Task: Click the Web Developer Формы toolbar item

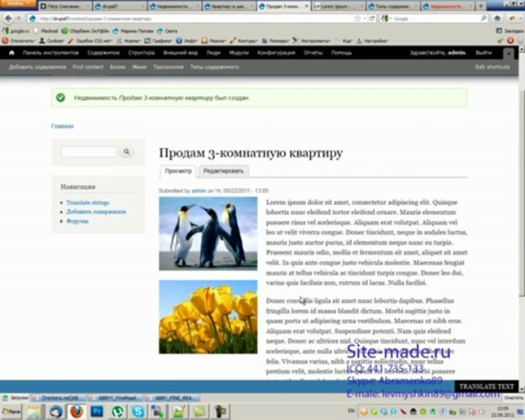Action: (129, 41)
